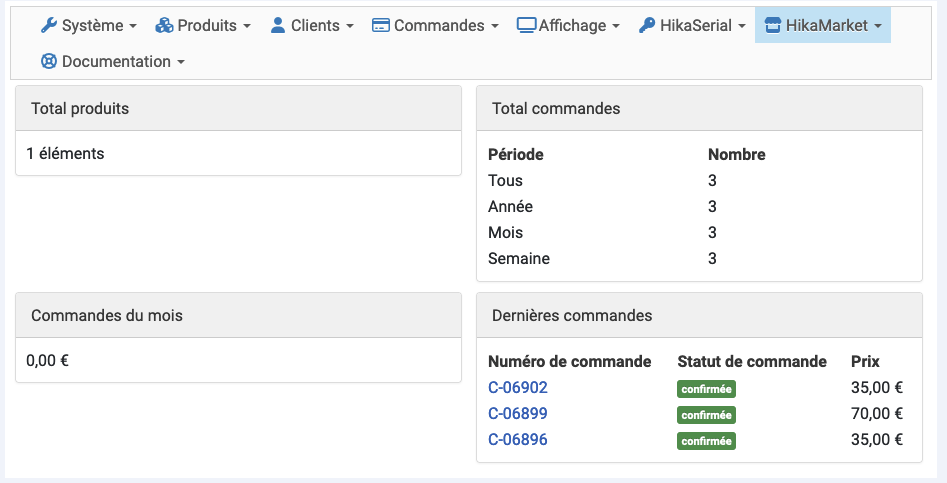This screenshot has width=947, height=483.
Task: Click the monitor icon beside Affichage
Action: point(526,25)
